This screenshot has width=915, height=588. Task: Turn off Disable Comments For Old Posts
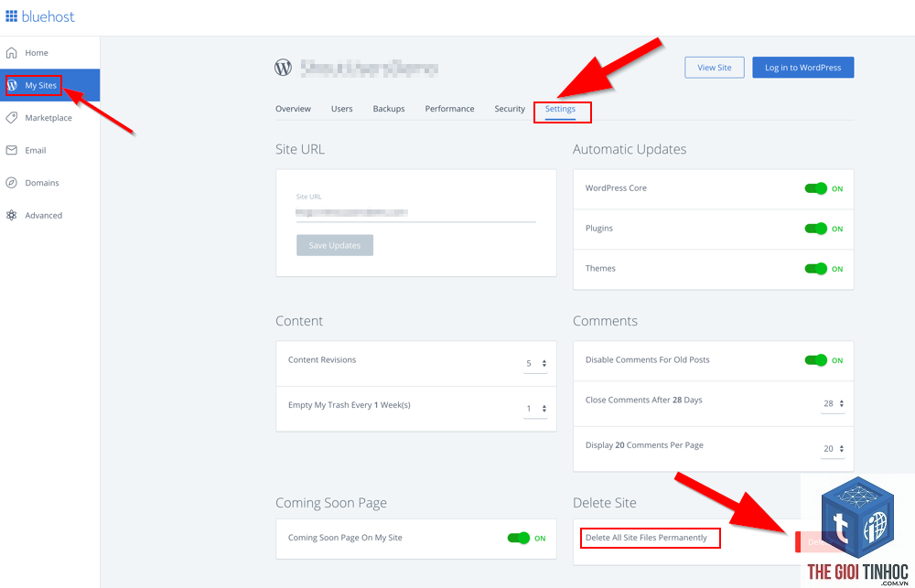click(x=816, y=360)
